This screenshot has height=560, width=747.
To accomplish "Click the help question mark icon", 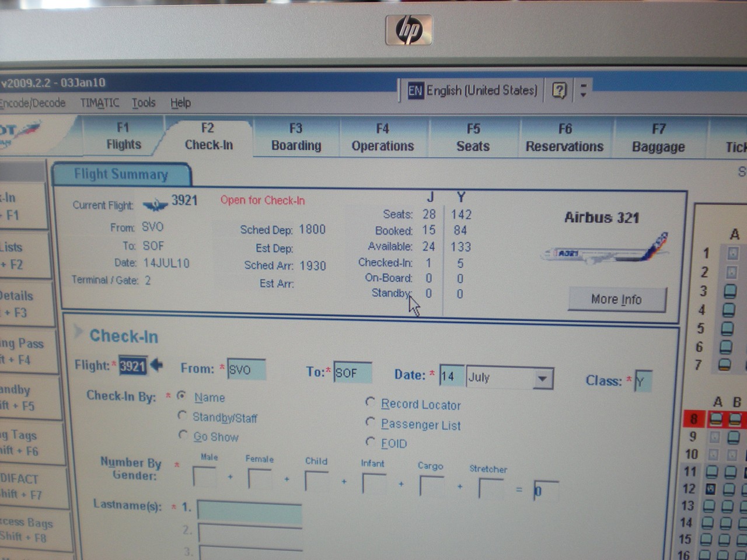I will pyautogui.click(x=559, y=90).
